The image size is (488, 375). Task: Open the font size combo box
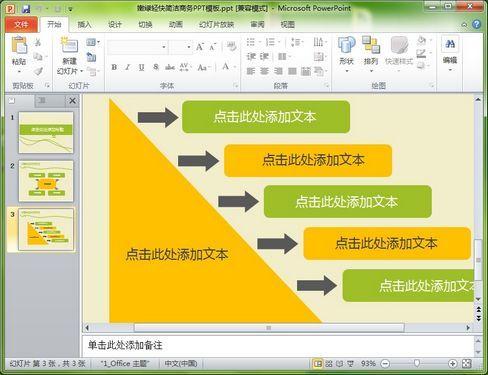click(x=180, y=47)
